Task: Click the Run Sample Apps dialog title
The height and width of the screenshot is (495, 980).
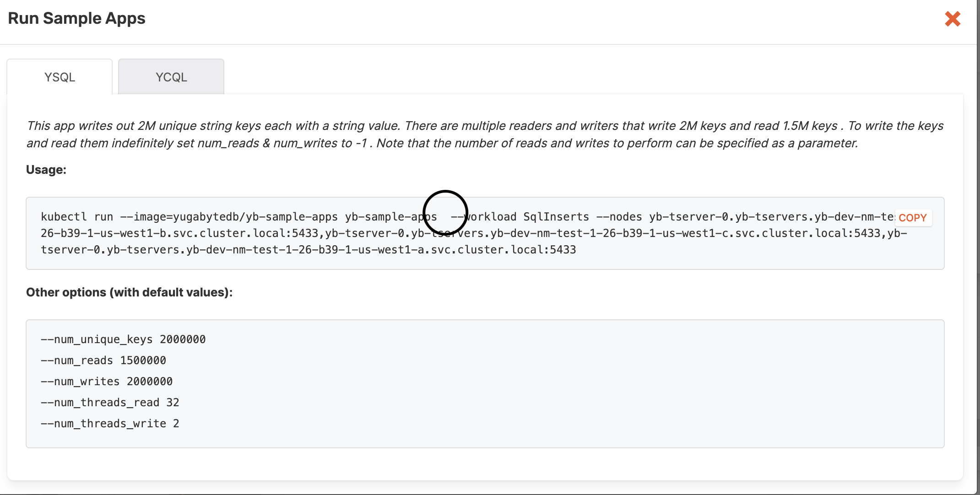Action: pyautogui.click(x=76, y=18)
